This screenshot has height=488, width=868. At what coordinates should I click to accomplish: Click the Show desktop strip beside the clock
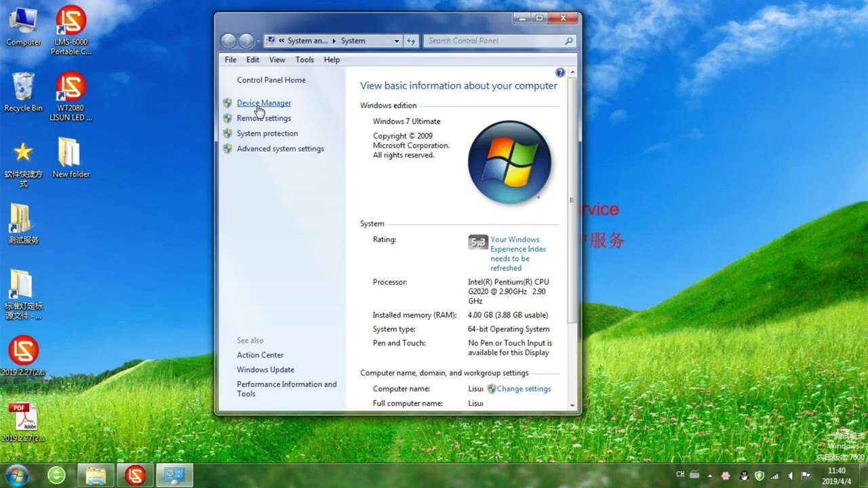(863, 475)
